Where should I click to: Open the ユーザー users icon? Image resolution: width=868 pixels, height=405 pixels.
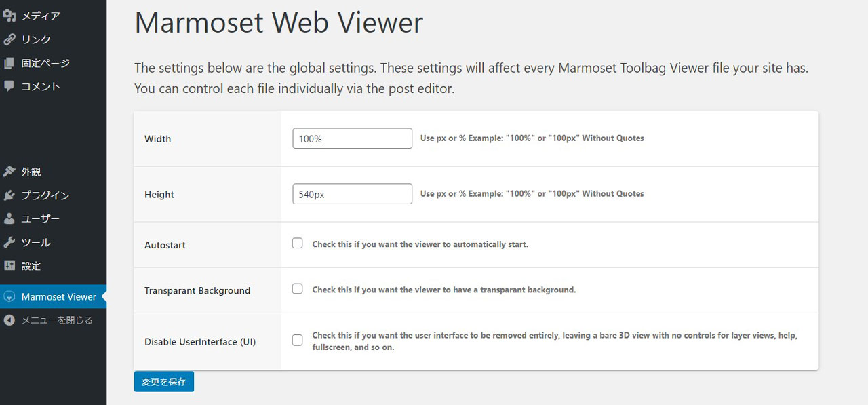point(8,218)
